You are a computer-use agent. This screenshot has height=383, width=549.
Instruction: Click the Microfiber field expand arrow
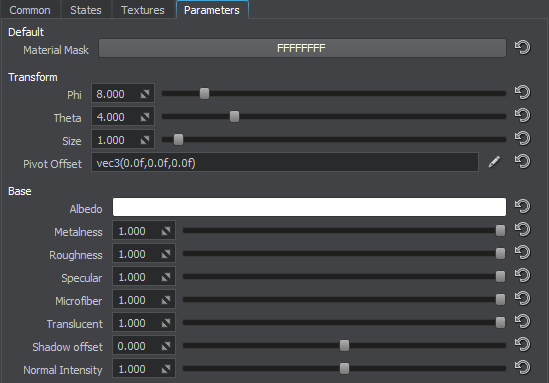click(166, 300)
